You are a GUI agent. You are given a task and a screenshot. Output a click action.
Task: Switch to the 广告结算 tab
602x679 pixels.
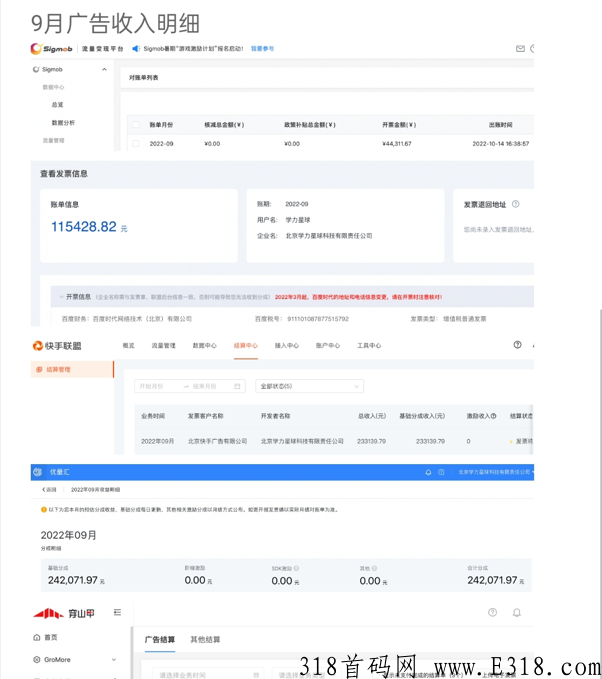point(160,640)
